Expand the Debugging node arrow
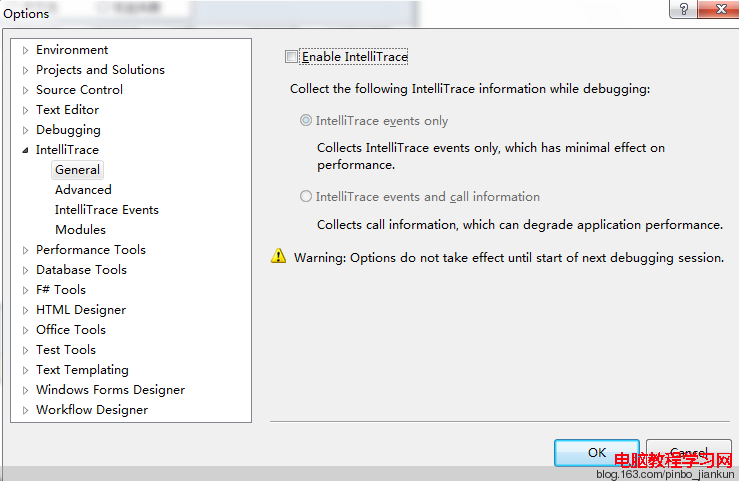Image resolution: width=739 pixels, height=481 pixels. click(25, 130)
